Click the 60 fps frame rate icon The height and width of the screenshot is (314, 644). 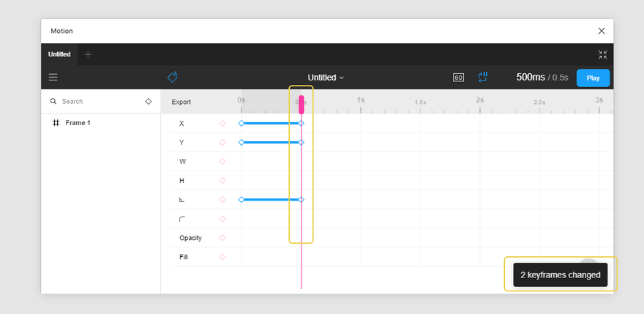(458, 78)
